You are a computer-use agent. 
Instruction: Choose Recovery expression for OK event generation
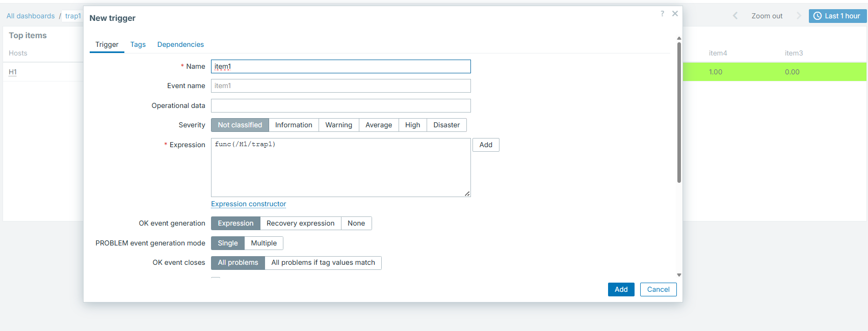300,224
